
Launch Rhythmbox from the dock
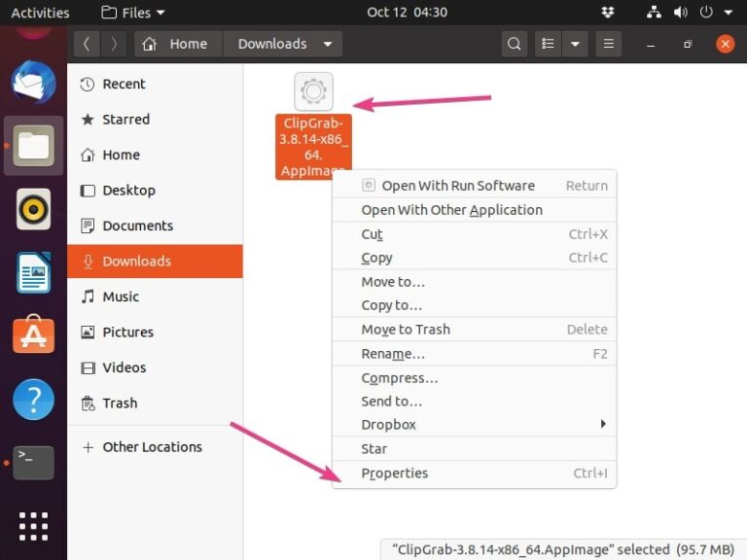[x=33, y=209]
